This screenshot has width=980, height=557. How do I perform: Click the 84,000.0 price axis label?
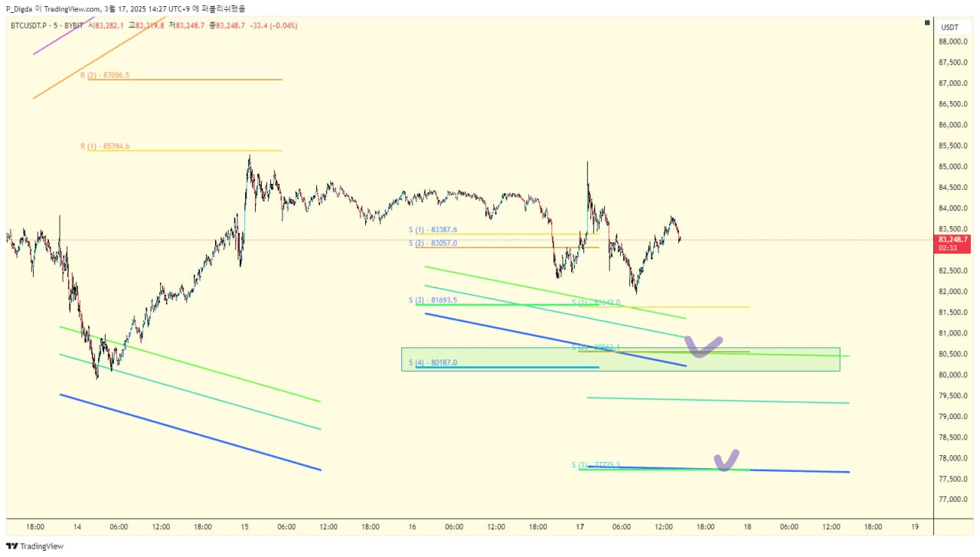pos(953,208)
